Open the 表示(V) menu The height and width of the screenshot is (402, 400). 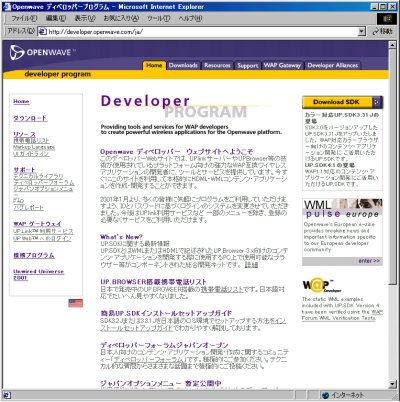click(85, 18)
